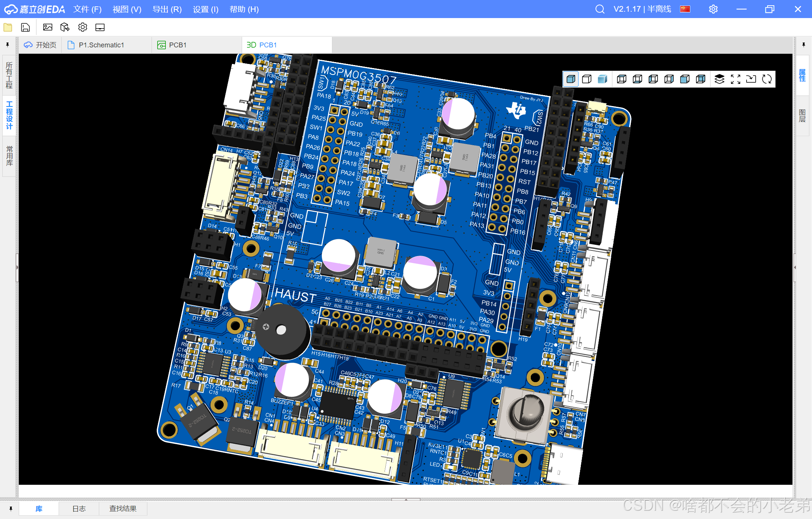Screen dimensions: 812x519
Task: Switch to the PCB1 tab
Action: pos(197,45)
